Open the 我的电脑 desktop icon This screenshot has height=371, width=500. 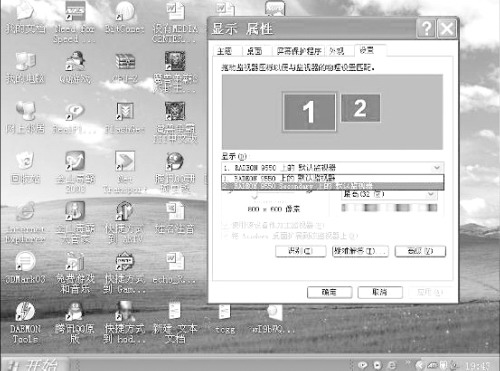click(x=25, y=67)
